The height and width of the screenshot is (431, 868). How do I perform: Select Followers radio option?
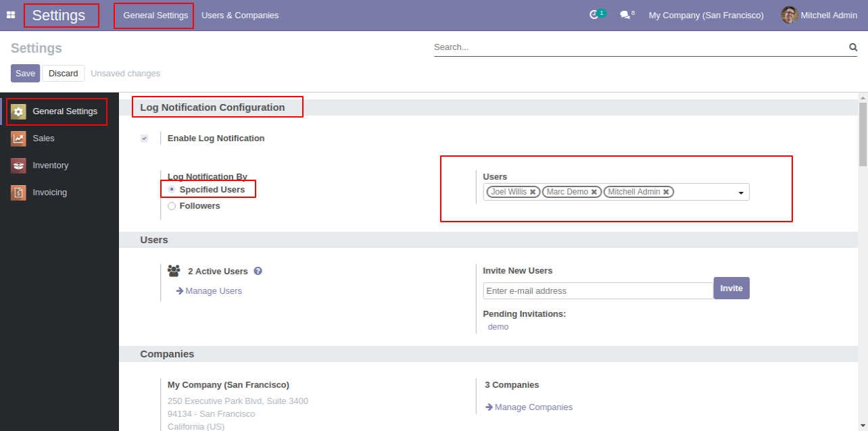(172, 206)
